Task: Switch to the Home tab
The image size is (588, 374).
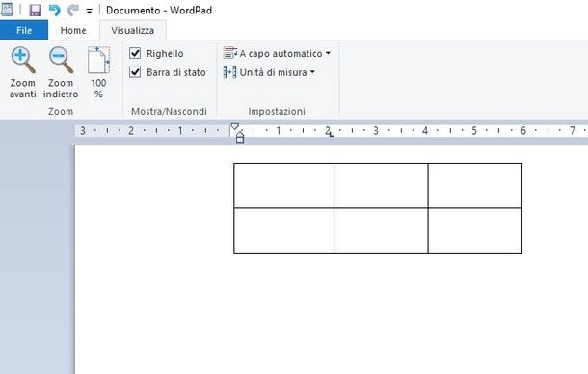Action: point(73,30)
